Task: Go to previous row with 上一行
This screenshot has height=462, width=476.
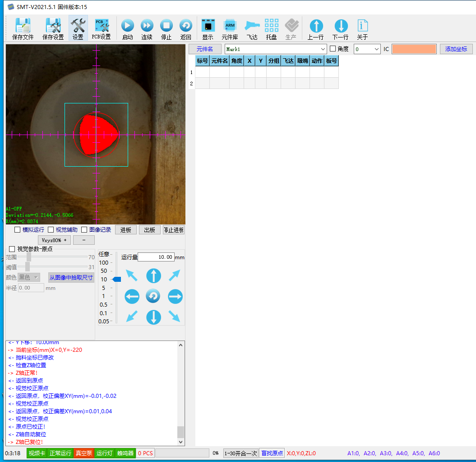Action: point(316,29)
